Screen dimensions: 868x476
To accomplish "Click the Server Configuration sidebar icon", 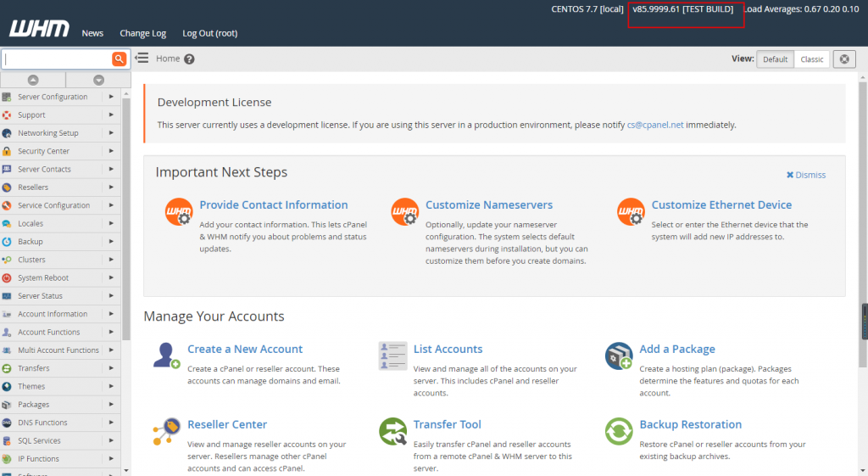I will 7,97.
